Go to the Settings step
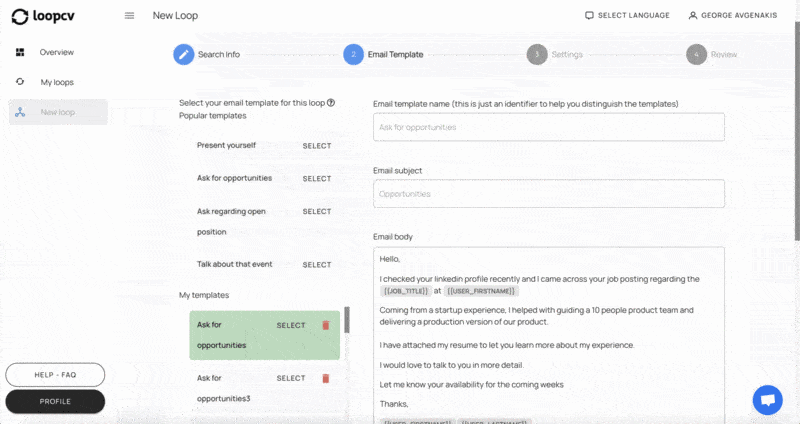 click(x=537, y=54)
